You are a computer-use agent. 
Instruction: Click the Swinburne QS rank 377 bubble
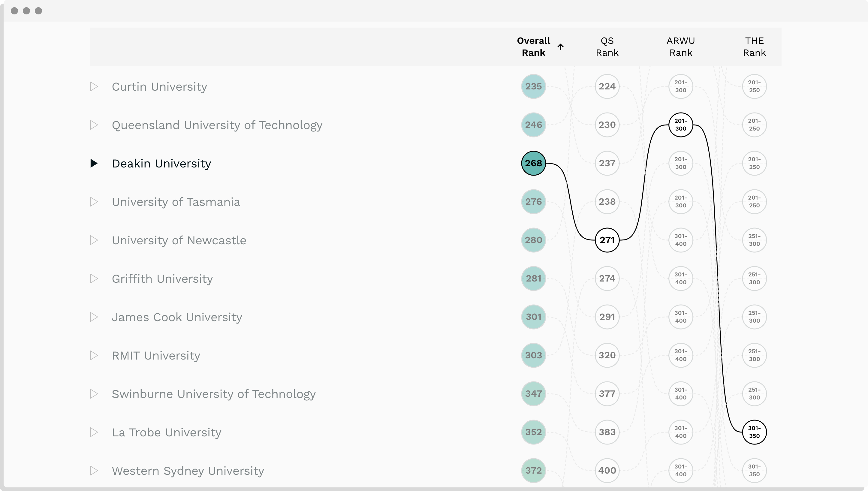pyautogui.click(x=607, y=393)
